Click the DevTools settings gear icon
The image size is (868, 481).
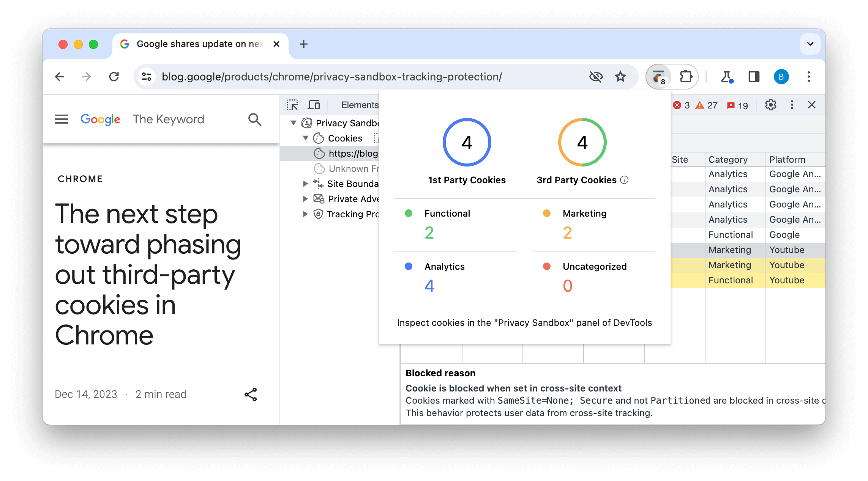(770, 105)
